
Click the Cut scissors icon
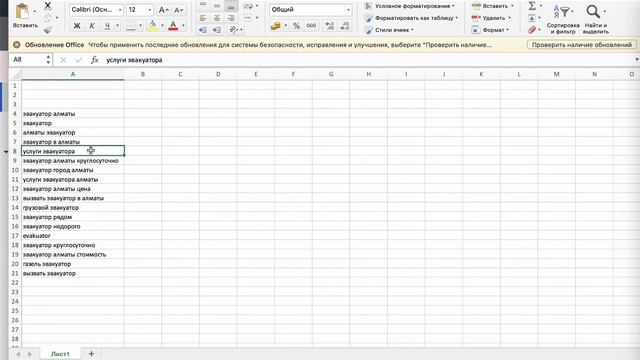click(48, 5)
